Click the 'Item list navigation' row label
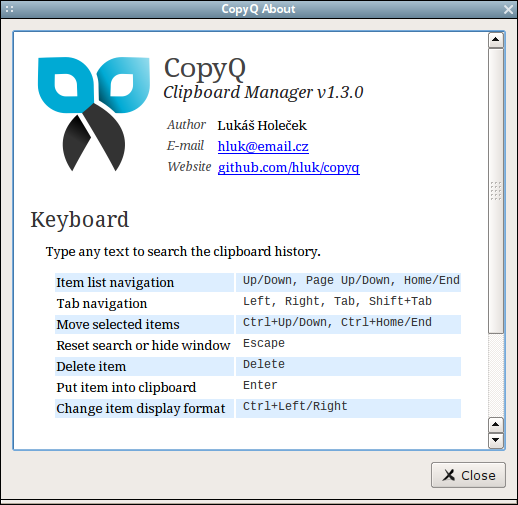The image size is (518, 505). point(115,282)
